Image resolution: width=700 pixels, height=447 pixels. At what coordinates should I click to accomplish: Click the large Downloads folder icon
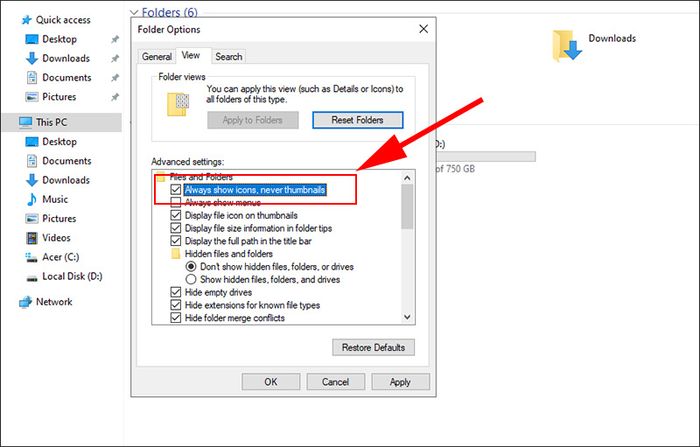pos(567,45)
